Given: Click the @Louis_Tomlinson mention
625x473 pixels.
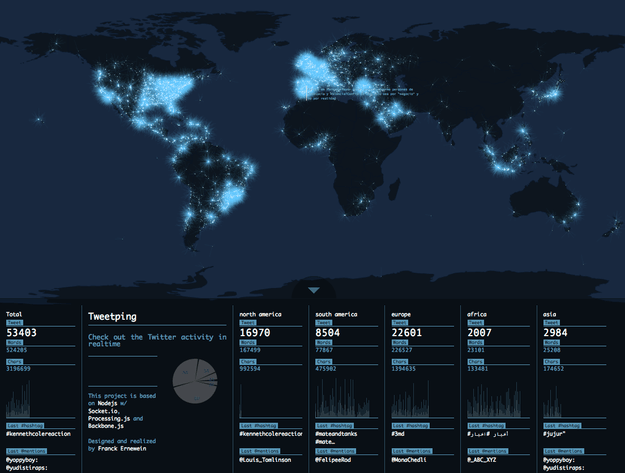Looking at the screenshot, I should click(265, 459).
